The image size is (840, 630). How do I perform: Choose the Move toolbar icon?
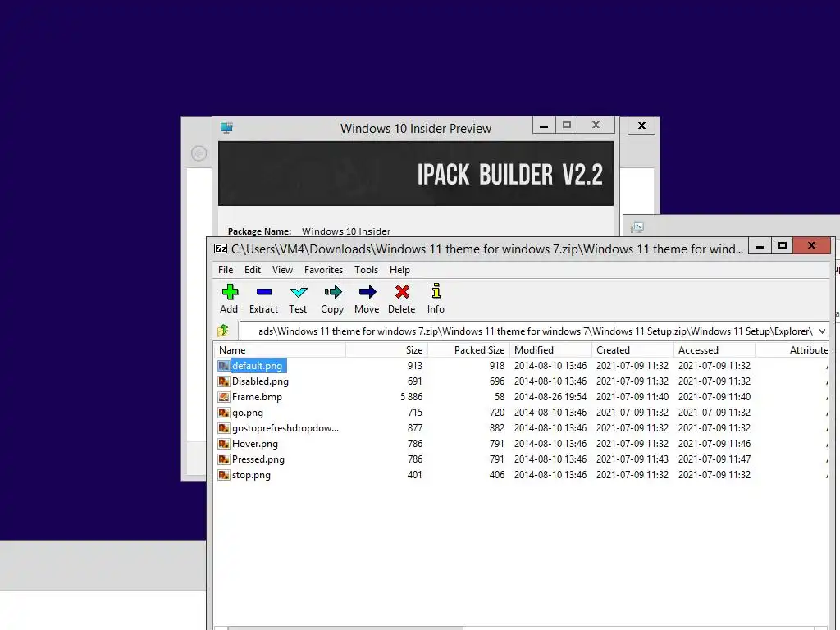[x=367, y=292]
